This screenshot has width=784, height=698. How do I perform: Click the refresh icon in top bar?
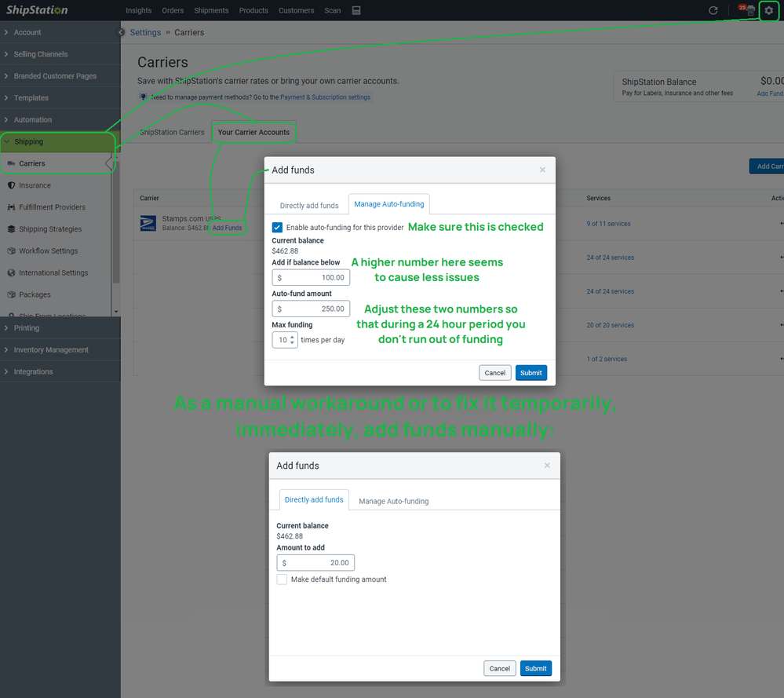[x=713, y=11]
